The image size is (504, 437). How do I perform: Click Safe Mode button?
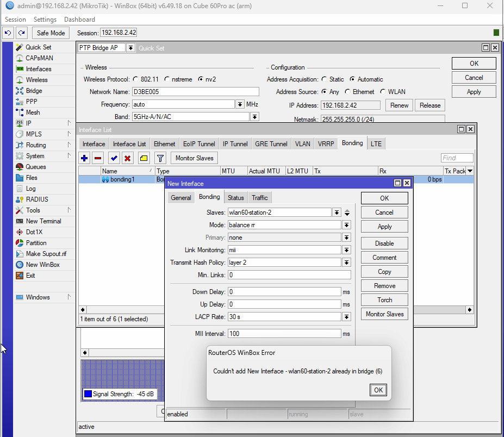[x=51, y=33]
